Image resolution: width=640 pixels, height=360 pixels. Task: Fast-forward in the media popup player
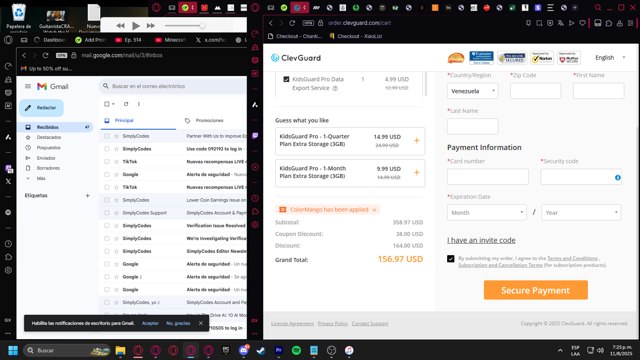(x=151, y=26)
